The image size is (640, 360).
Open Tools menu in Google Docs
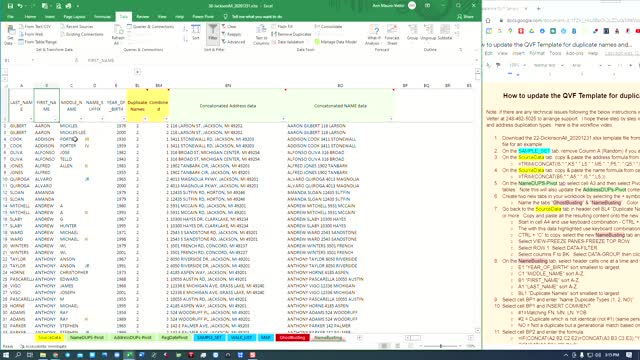point(555,53)
